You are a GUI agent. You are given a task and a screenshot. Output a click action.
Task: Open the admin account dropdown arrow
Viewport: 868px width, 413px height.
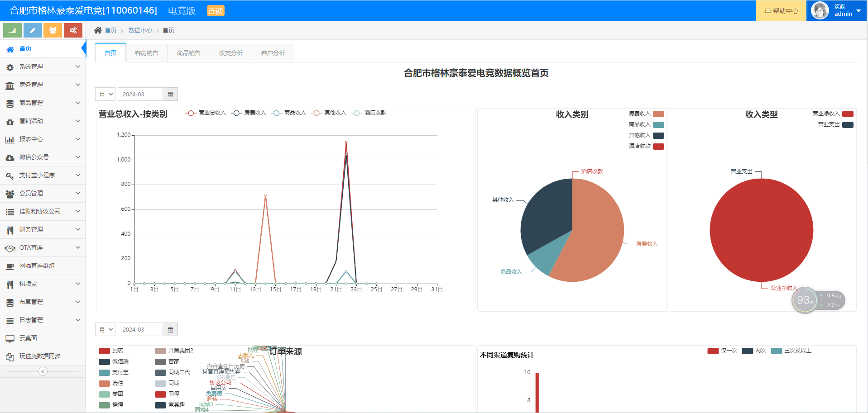(858, 11)
